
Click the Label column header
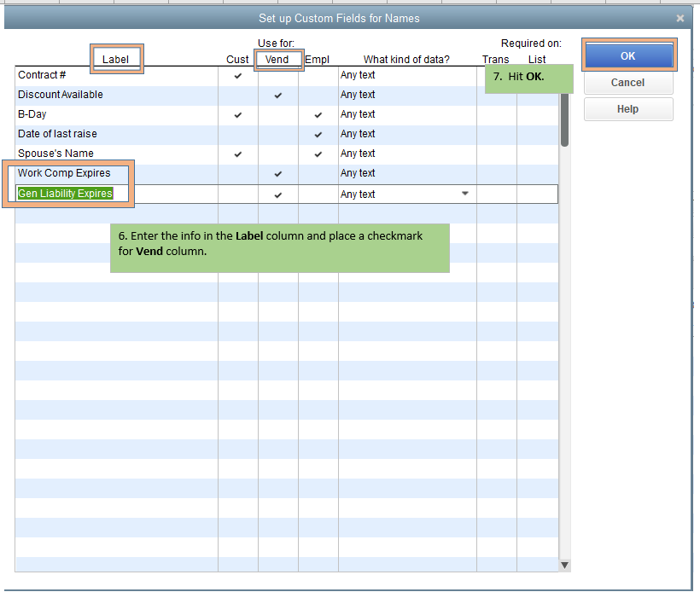pos(115,60)
